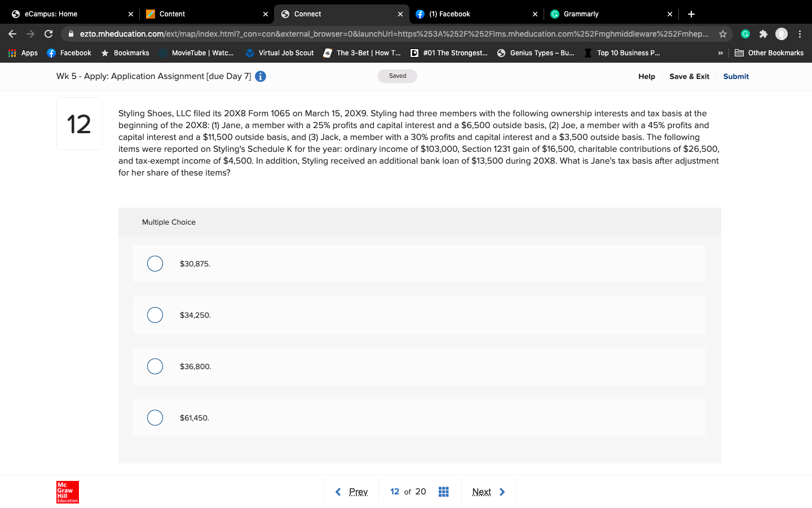Image resolution: width=812 pixels, height=508 pixels.
Task: Open the MovieTube bookmark
Action: (x=197, y=53)
